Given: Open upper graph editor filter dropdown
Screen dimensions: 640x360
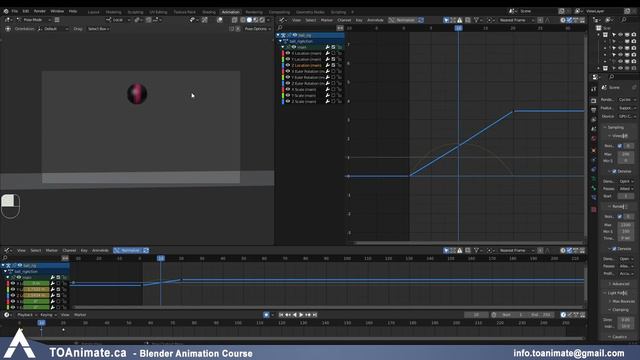Looking at the screenshot, I should (x=478, y=20).
